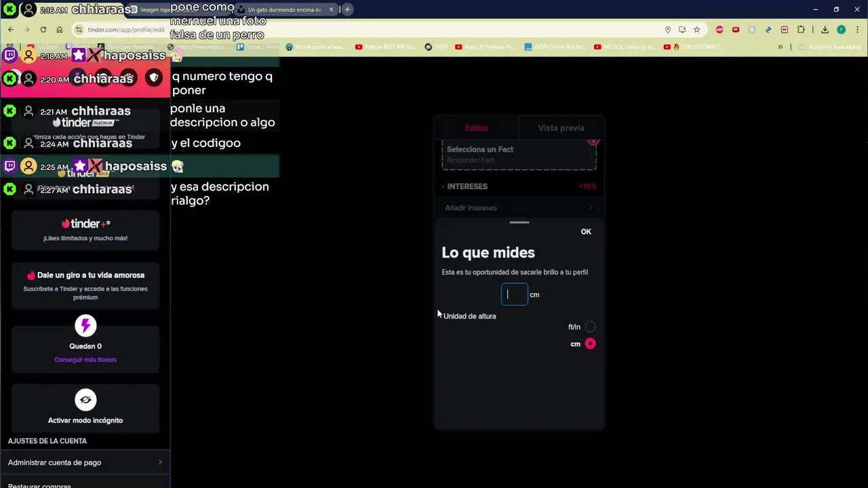
Task: Select cm as height unit
Action: tap(591, 344)
